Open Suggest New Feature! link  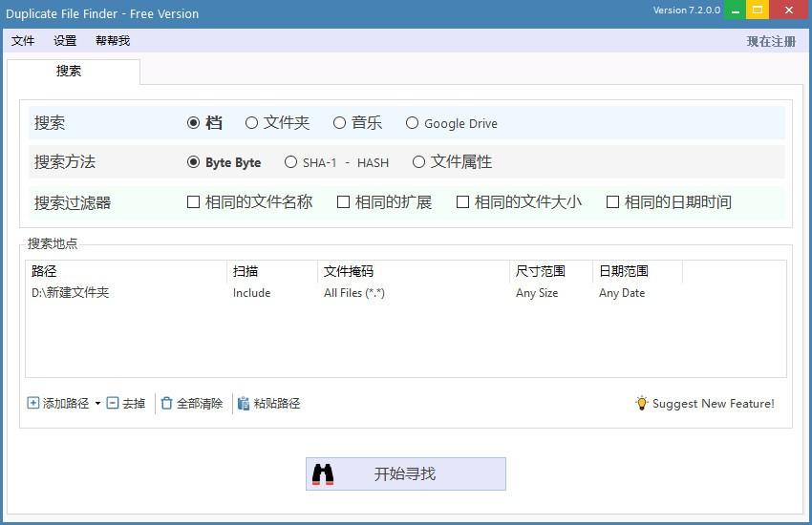point(713,404)
